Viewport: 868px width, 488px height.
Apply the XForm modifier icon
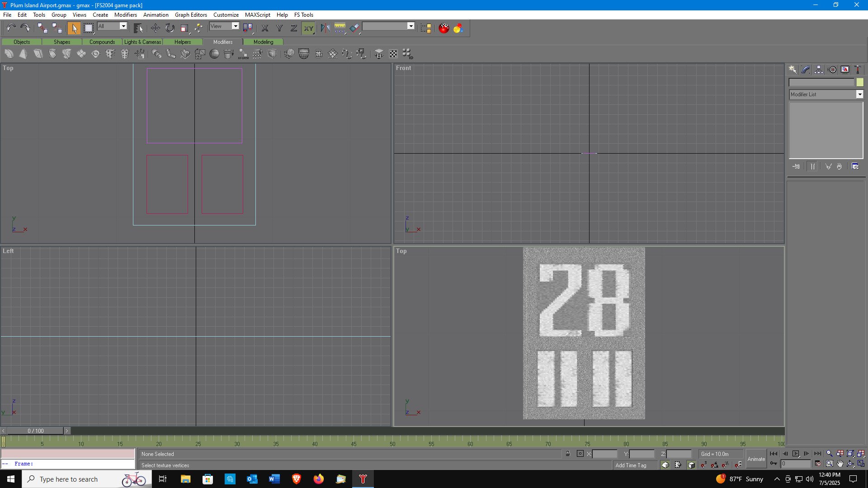pyautogui.click(x=243, y=54)
